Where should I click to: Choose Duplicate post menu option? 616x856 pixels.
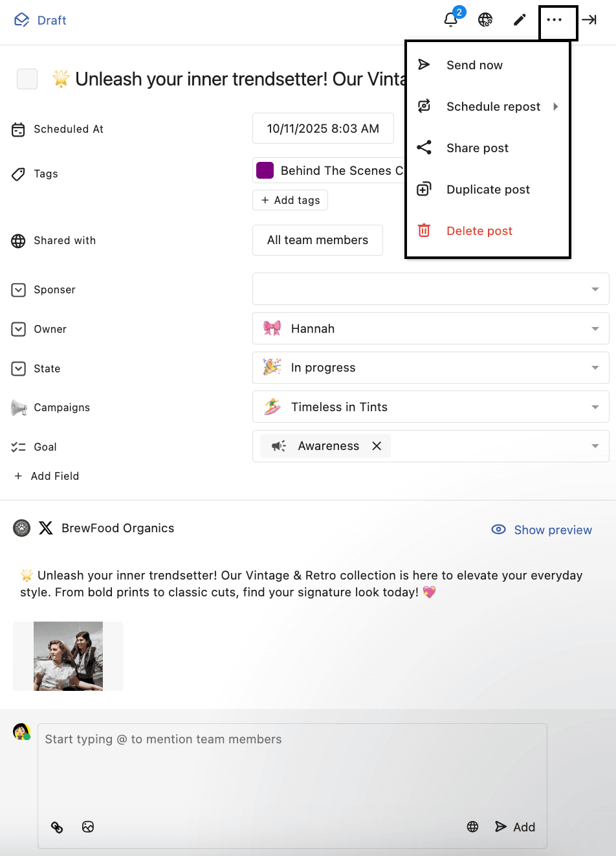coord(488,190)
